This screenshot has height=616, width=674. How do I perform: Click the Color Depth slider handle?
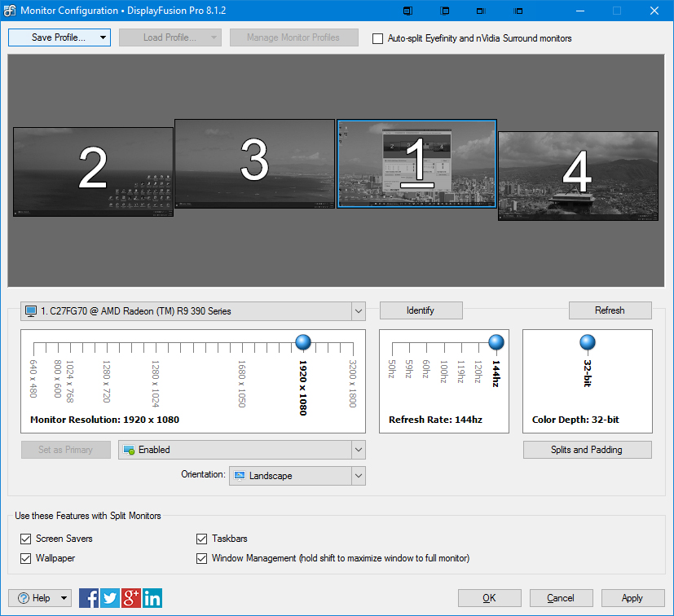(587, 342)
